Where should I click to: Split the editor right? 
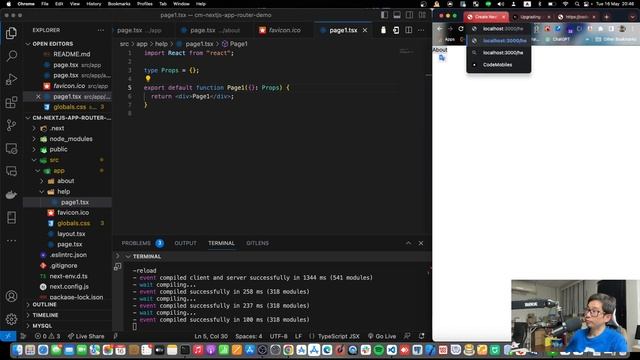pyautogui.click(x=409, y=30)
